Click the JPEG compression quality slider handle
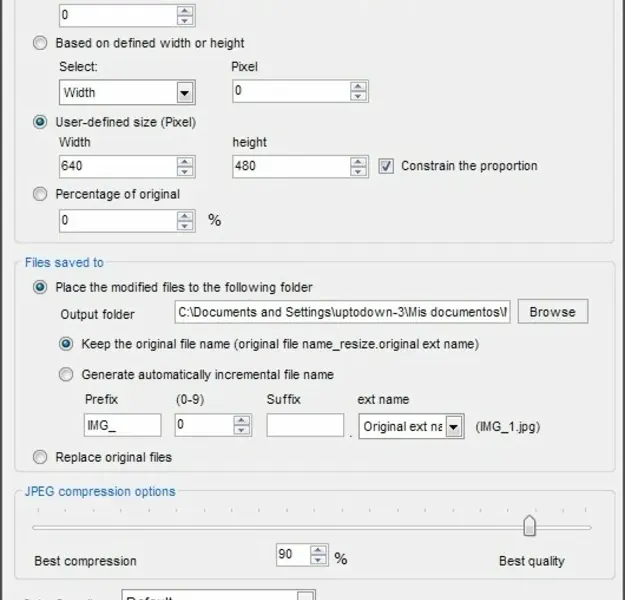 [529, 526]
